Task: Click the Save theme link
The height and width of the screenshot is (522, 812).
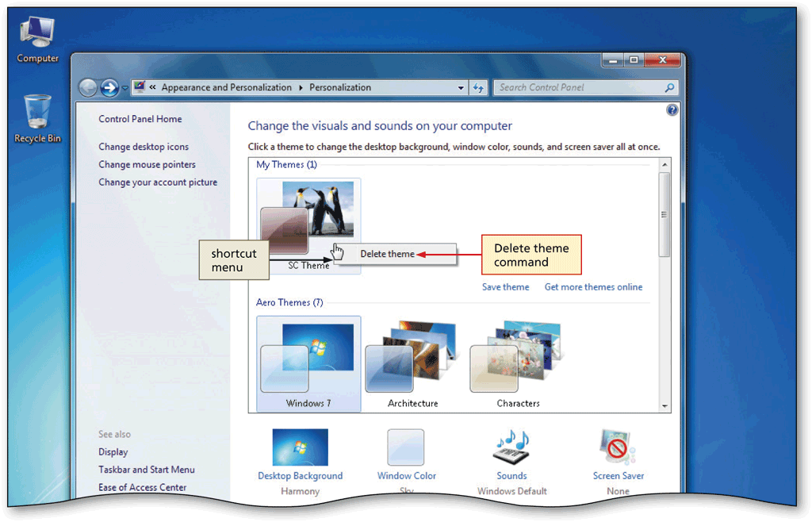Action: tap(505, 287)
